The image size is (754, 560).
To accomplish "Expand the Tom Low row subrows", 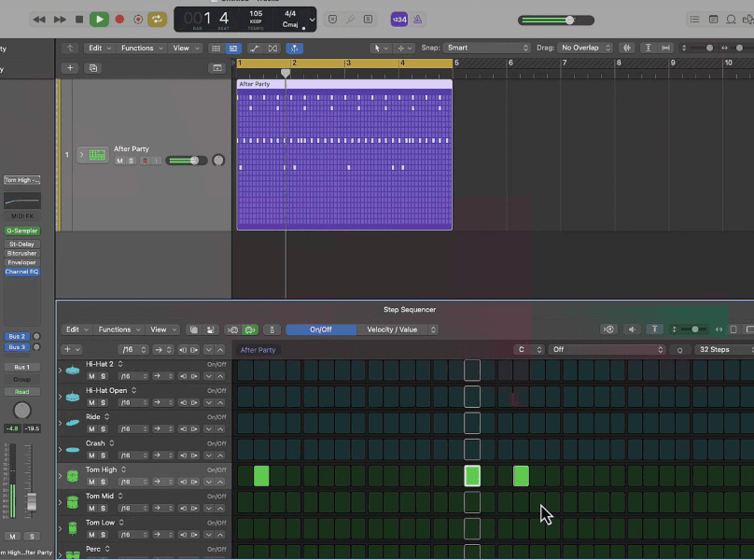I will pos(61,528).
